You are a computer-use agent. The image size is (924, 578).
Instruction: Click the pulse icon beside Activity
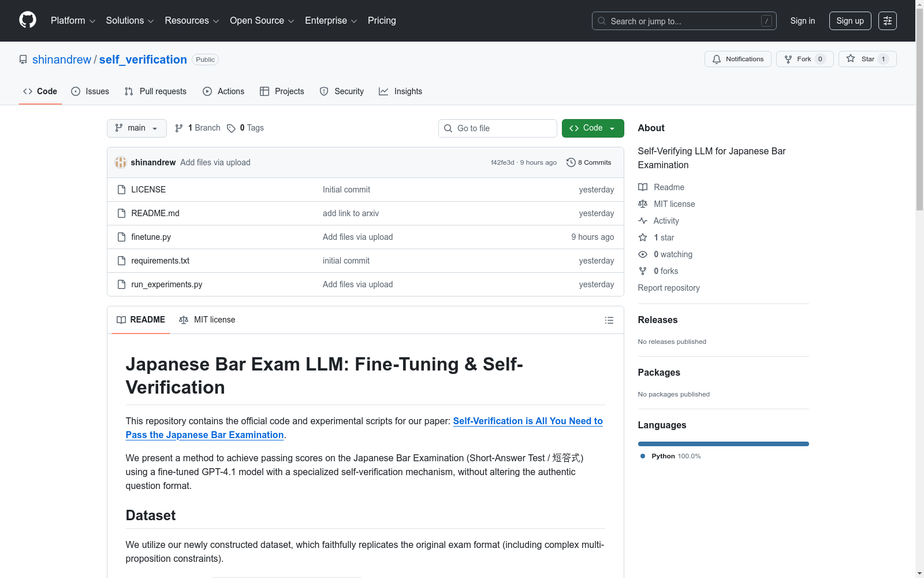coord(643,221)
